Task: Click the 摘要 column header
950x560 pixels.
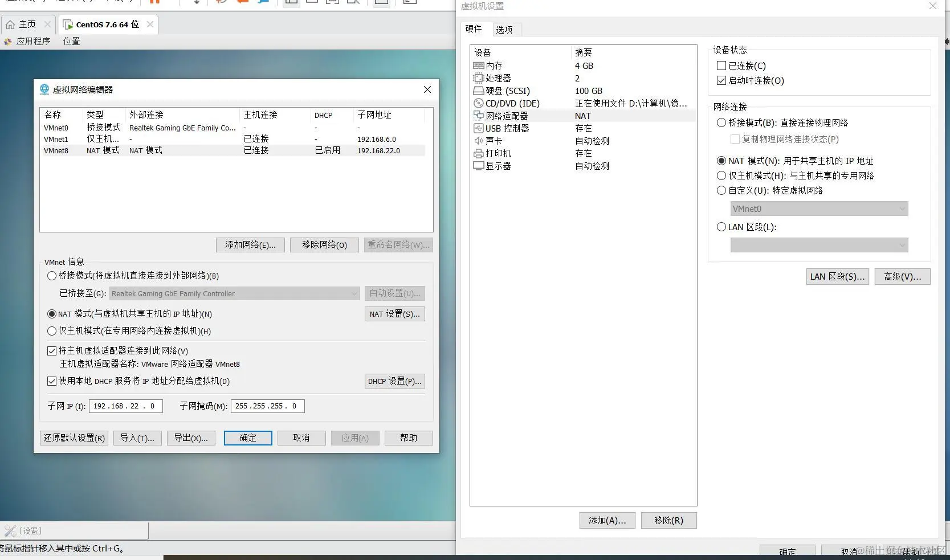Action: [x=633, y=52]
